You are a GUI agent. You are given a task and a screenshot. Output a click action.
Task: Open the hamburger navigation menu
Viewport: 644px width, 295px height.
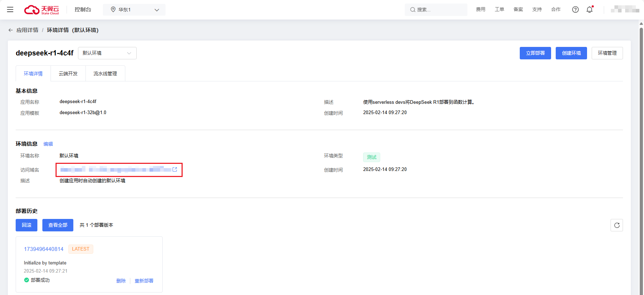(10, 10)
